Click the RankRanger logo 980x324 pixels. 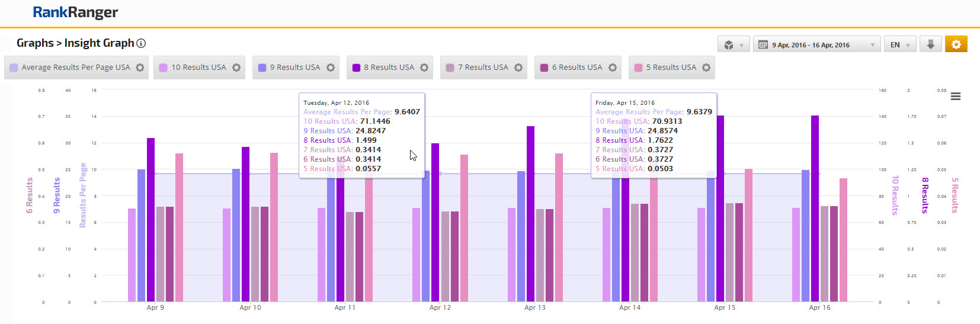pos(75,12)
